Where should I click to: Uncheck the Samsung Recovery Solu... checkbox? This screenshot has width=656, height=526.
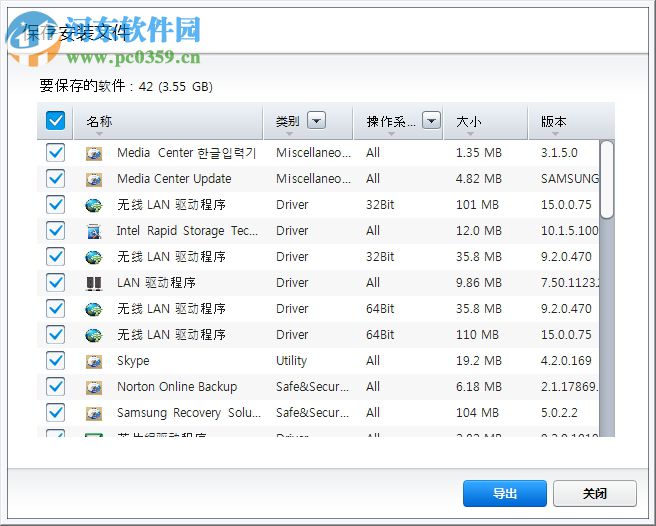click(56, 412)
